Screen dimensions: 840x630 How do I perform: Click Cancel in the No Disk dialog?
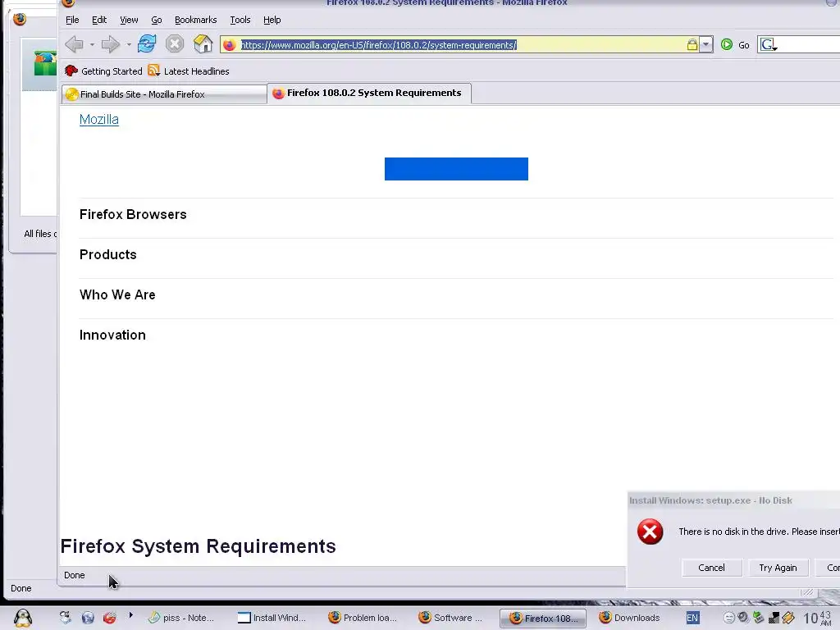(711, 568)
